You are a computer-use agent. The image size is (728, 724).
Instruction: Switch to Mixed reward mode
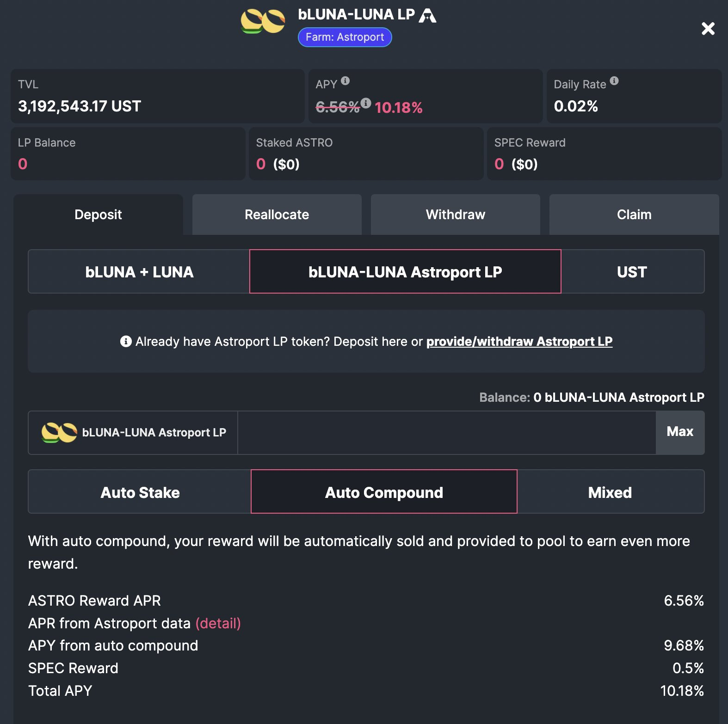610,492
